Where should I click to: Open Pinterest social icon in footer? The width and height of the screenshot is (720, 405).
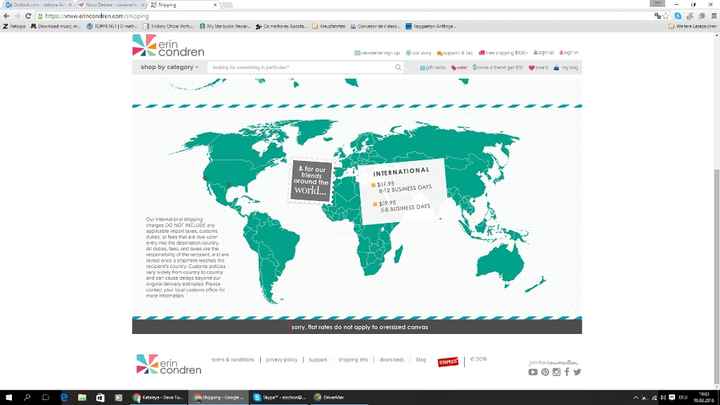pyautogui.click(x=545, y=372)
